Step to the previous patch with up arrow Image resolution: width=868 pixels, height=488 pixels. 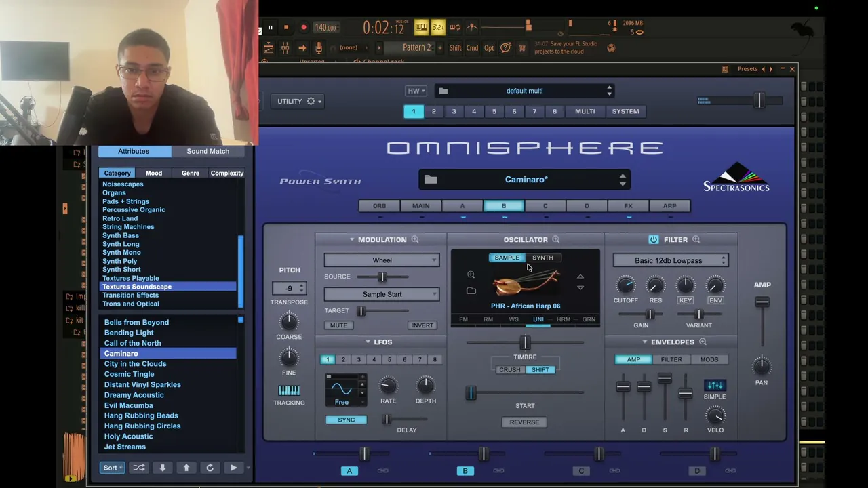(x=186, y=468)
